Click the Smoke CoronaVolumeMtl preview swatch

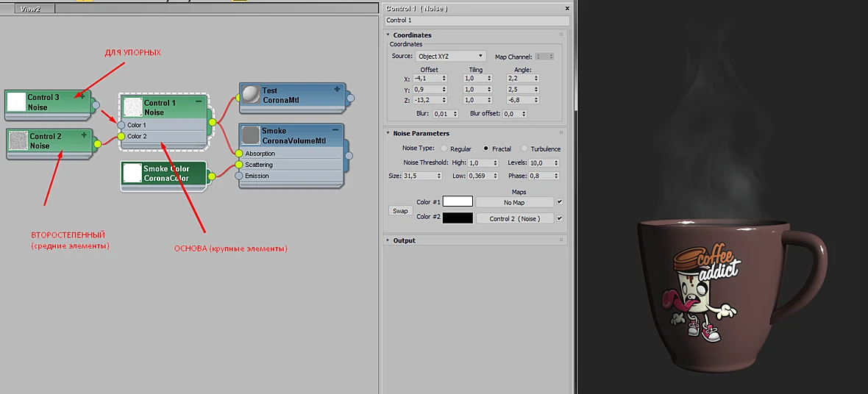(252, 135)
